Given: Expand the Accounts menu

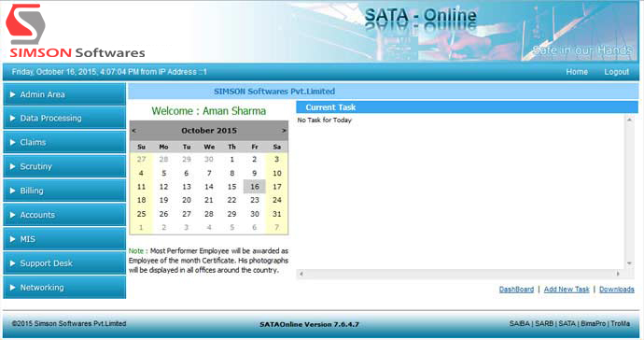Looking at the screenshot, I should [64, 215].
